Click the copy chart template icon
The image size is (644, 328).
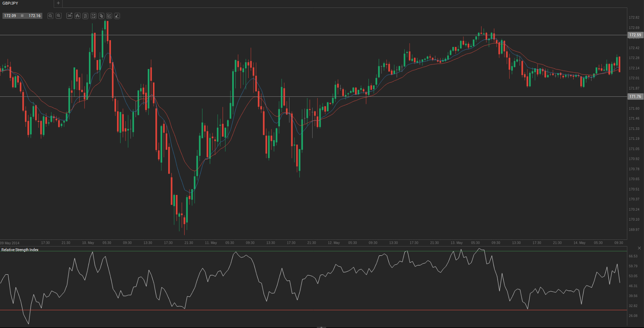[101, 16]
